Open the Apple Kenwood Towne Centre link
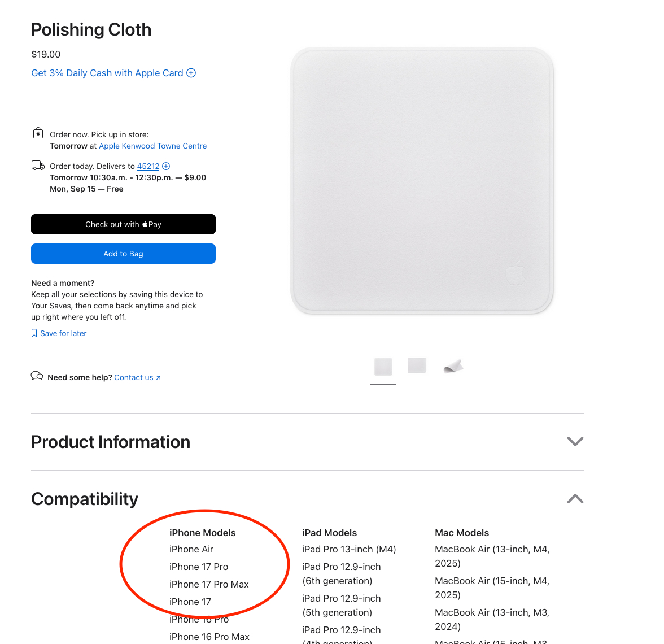This screenshot has width=664, height=644. (x=152, y=146)
